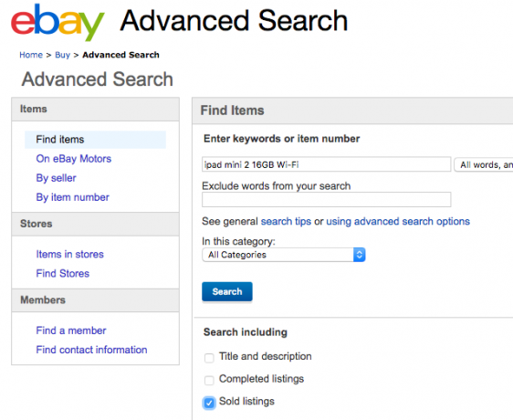Open the Home breadcrumb link
Screen dimensions: 513x420
coord(31,55)
